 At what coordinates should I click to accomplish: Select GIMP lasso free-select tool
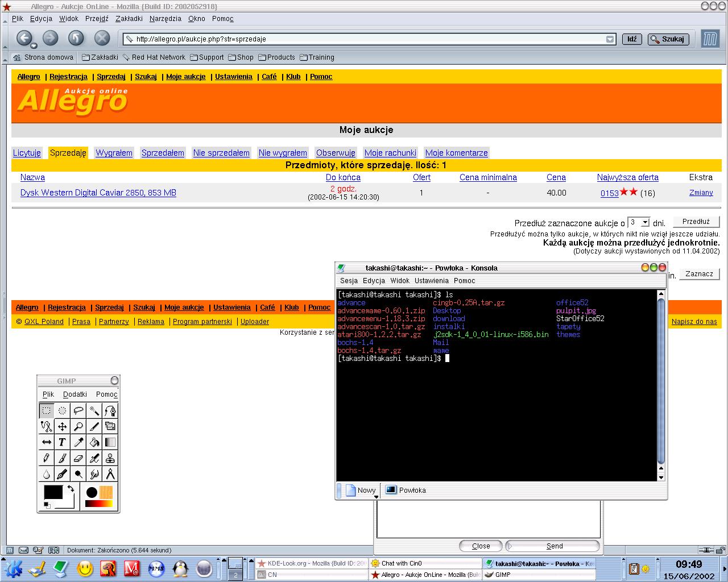78,410
